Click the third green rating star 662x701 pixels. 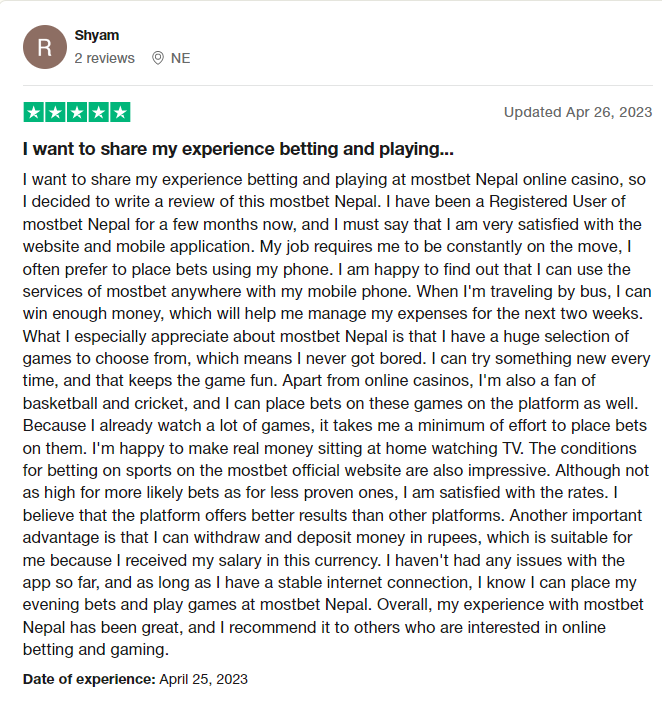(77, 112)
